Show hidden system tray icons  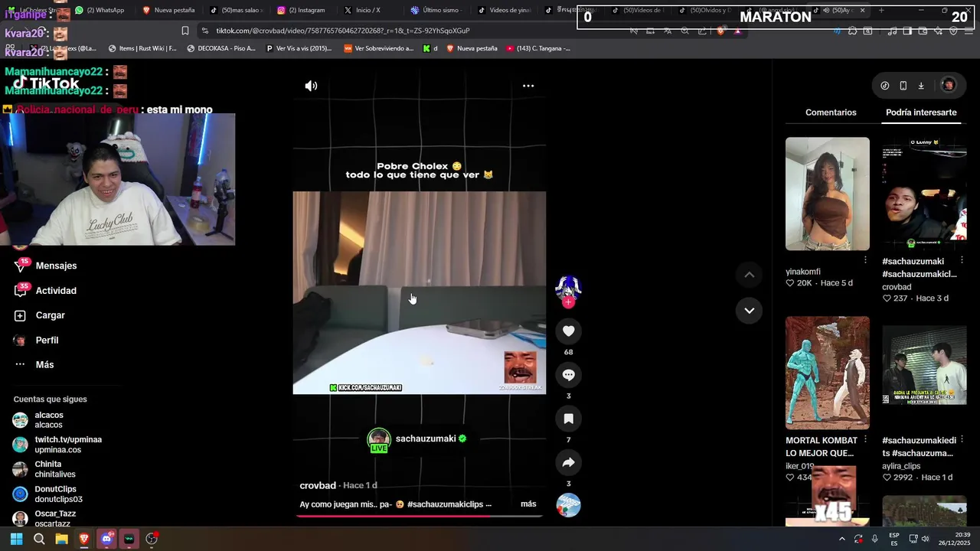841,539
